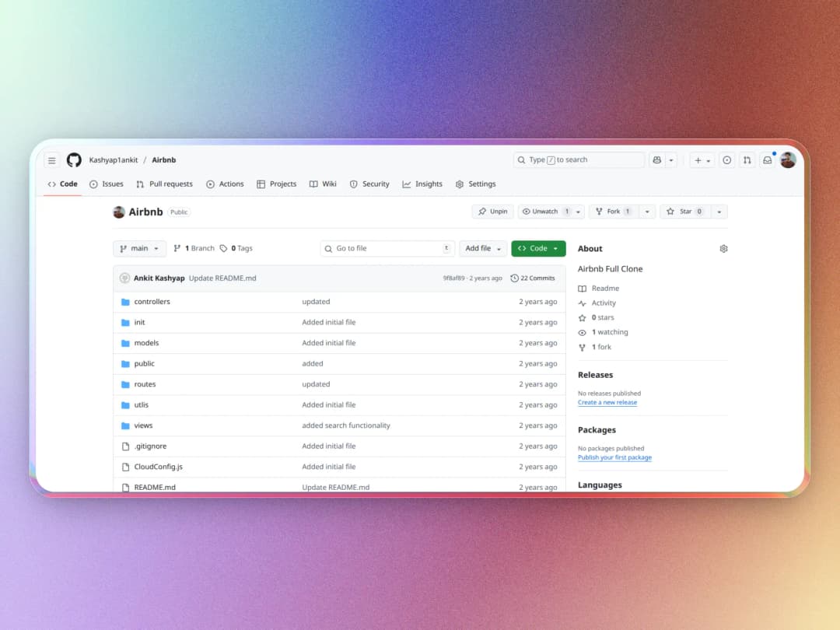840x630 pixels.
Task: Open the hamburger navigation menu
Action: tap(52, 160)
